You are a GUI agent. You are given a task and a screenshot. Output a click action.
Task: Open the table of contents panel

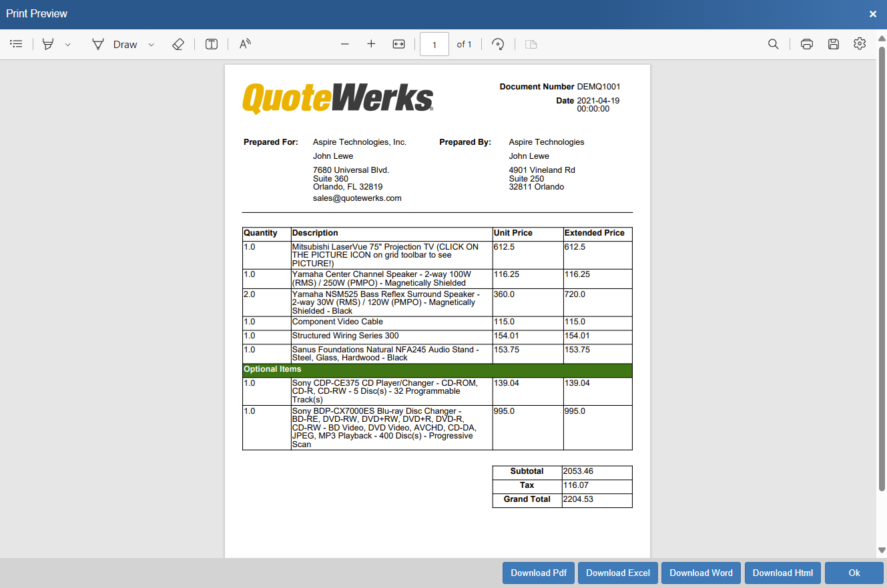point(17,44)
